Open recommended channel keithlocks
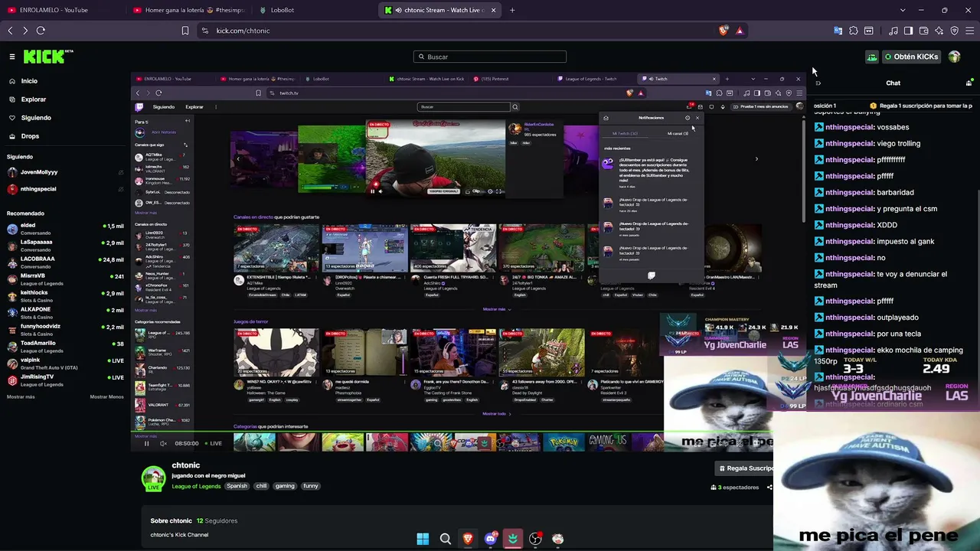 coord(65,296)
